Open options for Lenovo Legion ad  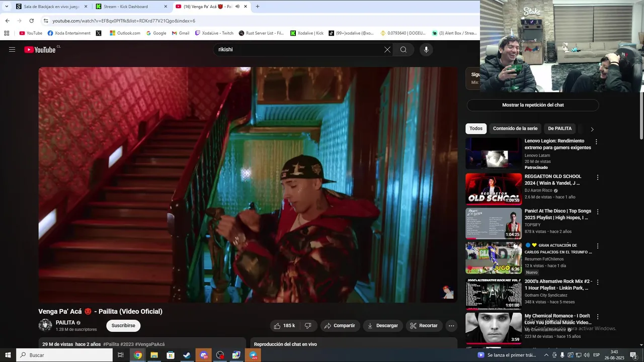click(x=597, y=143)
